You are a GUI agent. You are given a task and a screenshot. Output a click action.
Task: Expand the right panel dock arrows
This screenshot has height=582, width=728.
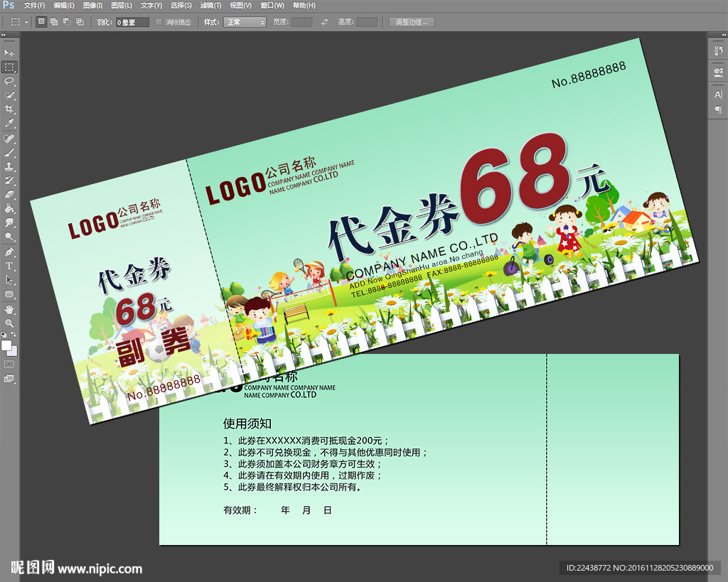coord(723,35)
